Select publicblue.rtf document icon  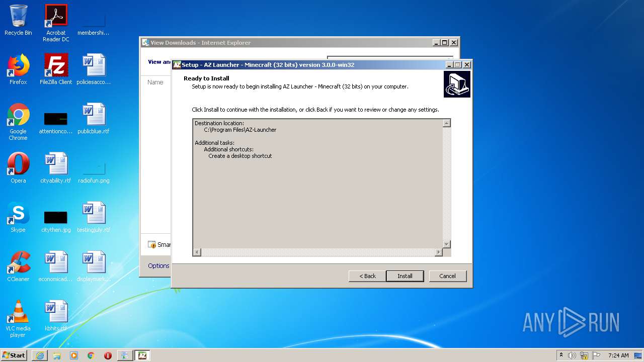tap(94, 119)
